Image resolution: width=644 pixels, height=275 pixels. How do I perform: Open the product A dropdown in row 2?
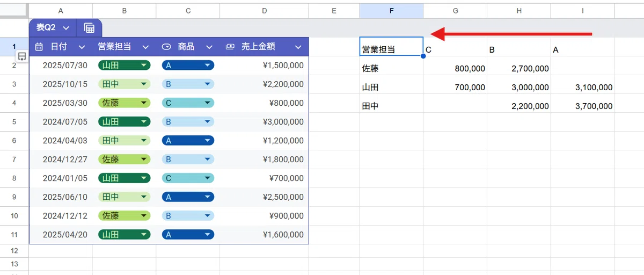pyautogui.click(x=208, y=66)
